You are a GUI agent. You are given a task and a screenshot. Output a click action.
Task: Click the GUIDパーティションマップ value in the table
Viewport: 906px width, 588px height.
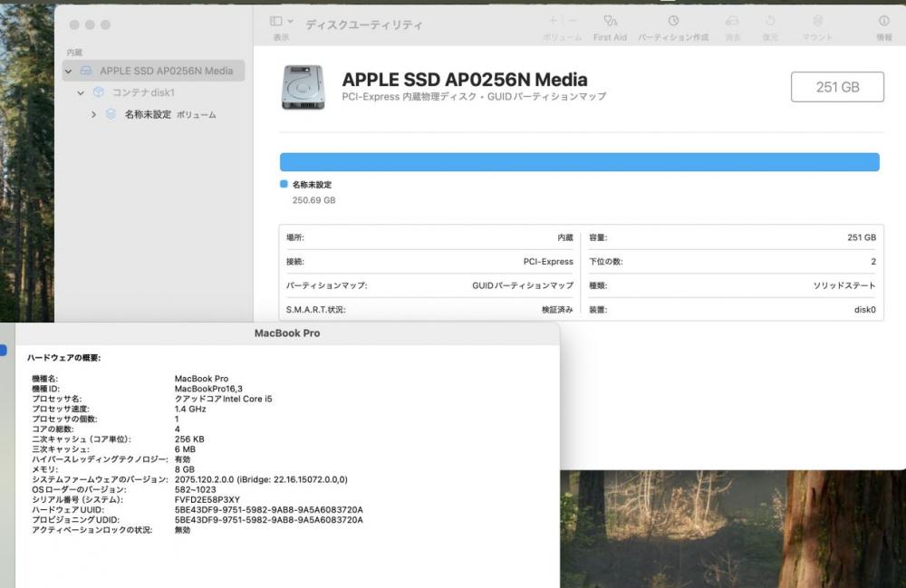pos(523,285)
